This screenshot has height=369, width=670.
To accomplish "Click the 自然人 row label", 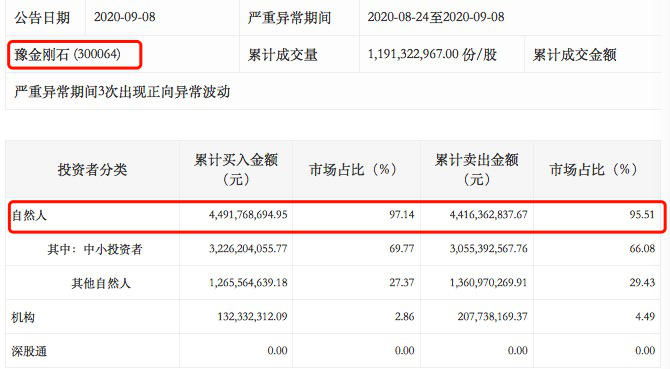I will [x=29, y=215].
